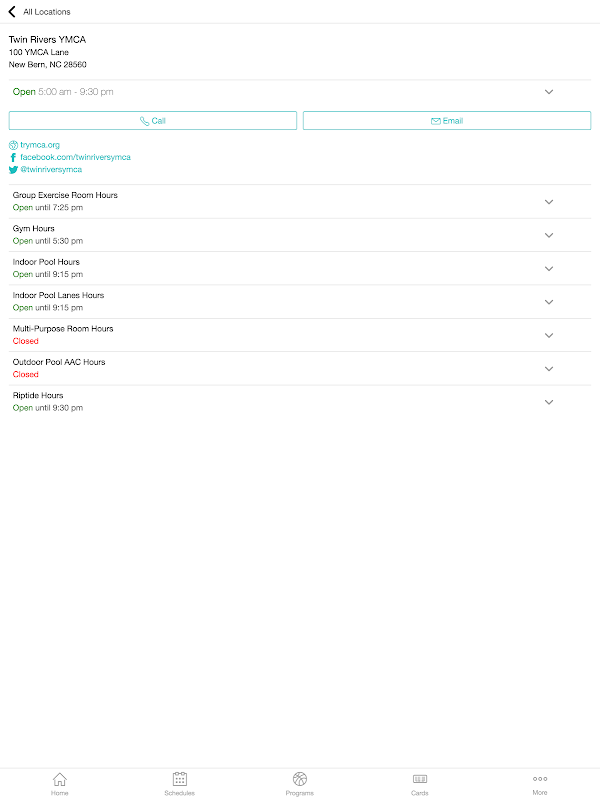Click the address line 100 YMCA Lane

click(39, 52)
